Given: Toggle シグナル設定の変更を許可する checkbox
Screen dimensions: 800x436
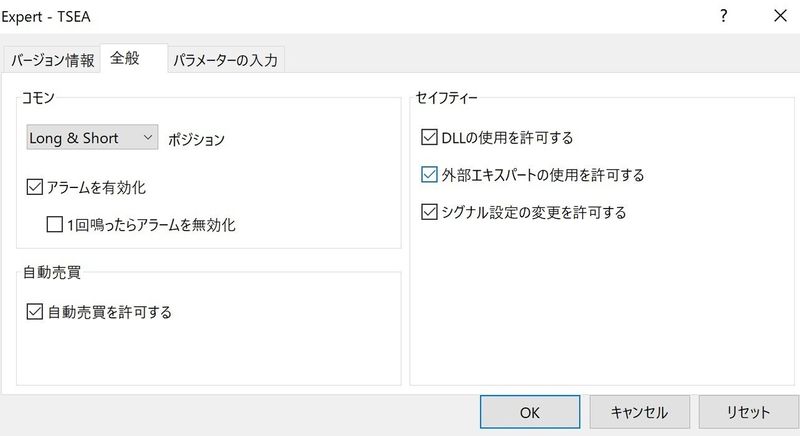Looking at the screenshot, I should (430, 212).
